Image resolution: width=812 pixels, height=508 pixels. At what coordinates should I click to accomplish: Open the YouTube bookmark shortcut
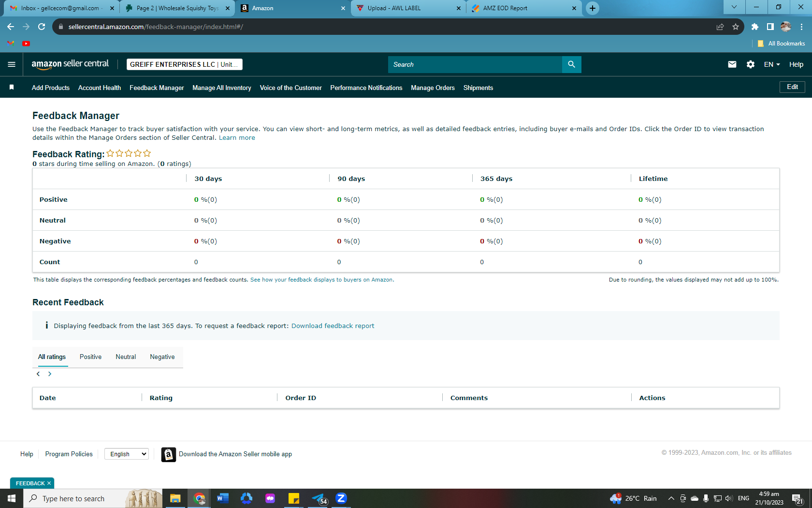(26, 44)
